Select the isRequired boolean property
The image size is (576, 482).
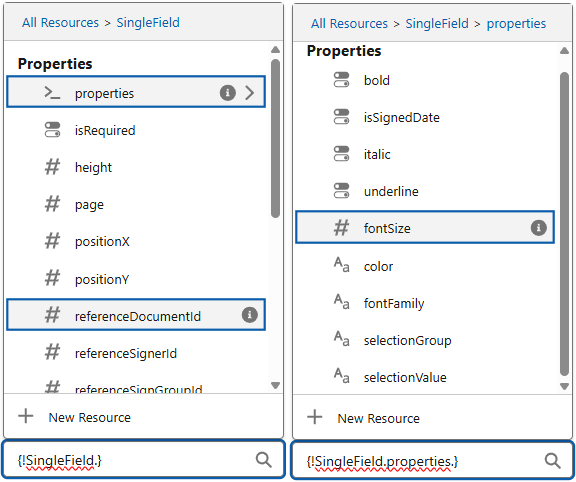136,130
